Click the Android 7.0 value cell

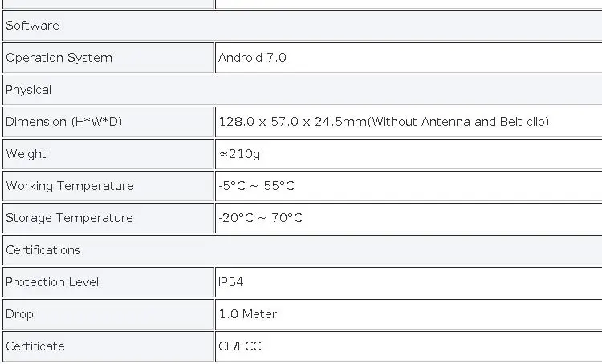(x=409, y=58)
